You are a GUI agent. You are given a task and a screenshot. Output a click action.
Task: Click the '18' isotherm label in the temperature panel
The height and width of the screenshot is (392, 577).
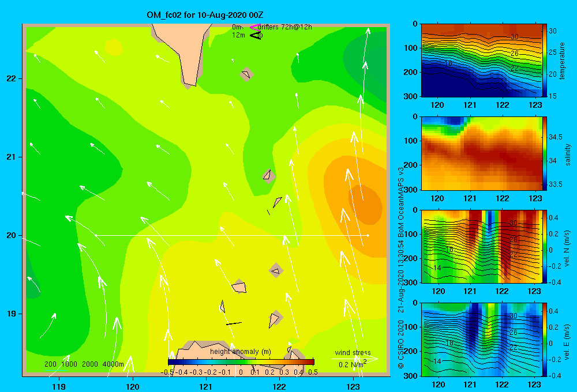click(x=448, y=63)
